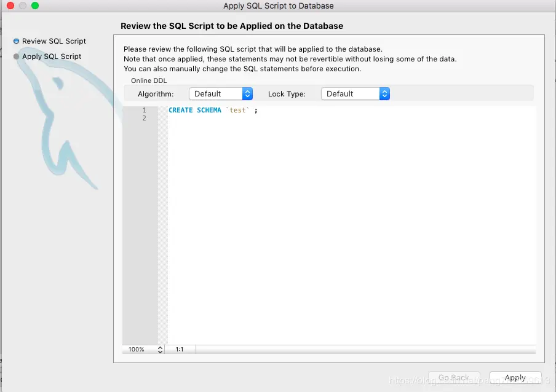Click the `test` schema name in the script

point(237,110)
